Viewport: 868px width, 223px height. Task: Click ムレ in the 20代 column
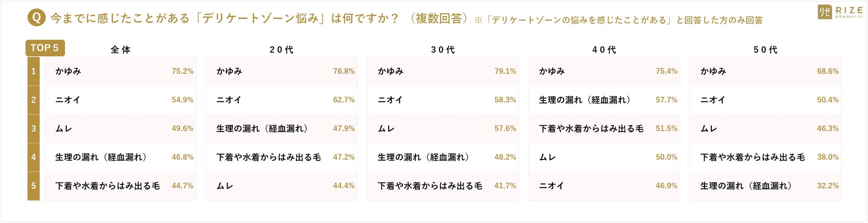coord(225,186)
